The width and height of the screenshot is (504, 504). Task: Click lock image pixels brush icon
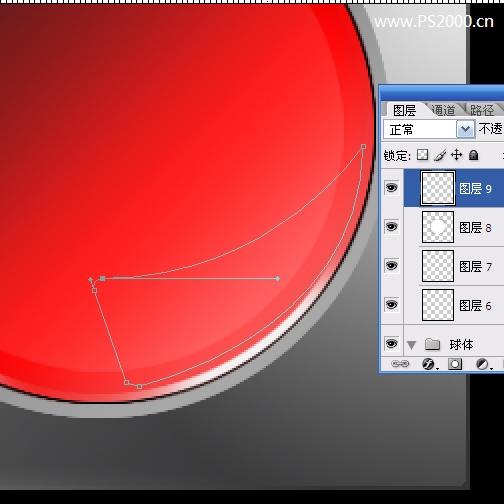tap(440, 155)
